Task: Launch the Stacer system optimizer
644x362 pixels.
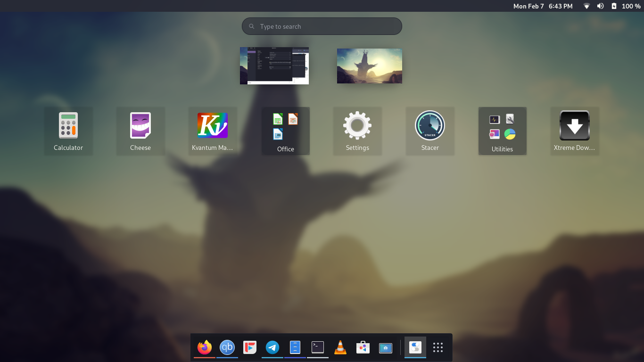Action: point(430,126)
